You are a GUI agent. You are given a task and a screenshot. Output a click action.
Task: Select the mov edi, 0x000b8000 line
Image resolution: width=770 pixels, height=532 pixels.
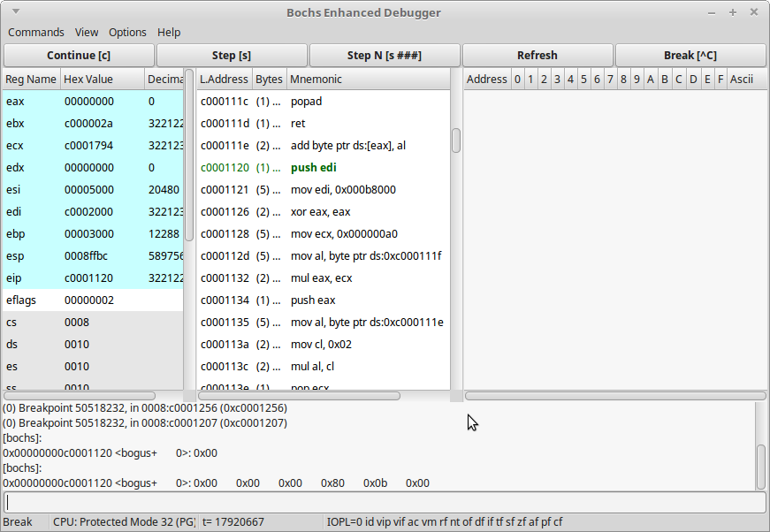324,190
